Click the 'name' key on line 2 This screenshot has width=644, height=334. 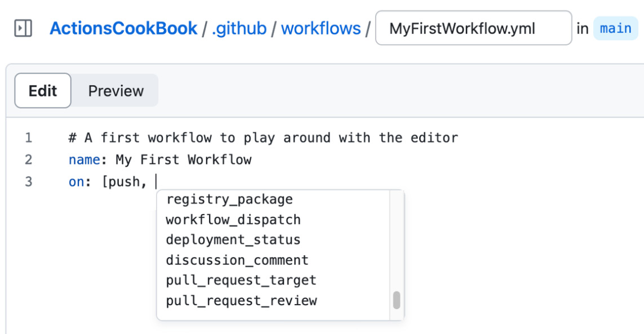[x=84, y=159]
